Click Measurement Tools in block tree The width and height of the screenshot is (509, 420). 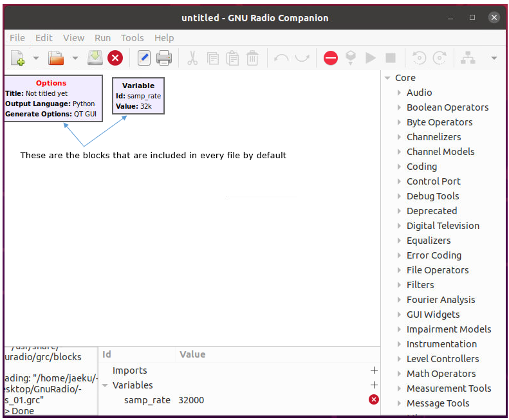(449, 388)
